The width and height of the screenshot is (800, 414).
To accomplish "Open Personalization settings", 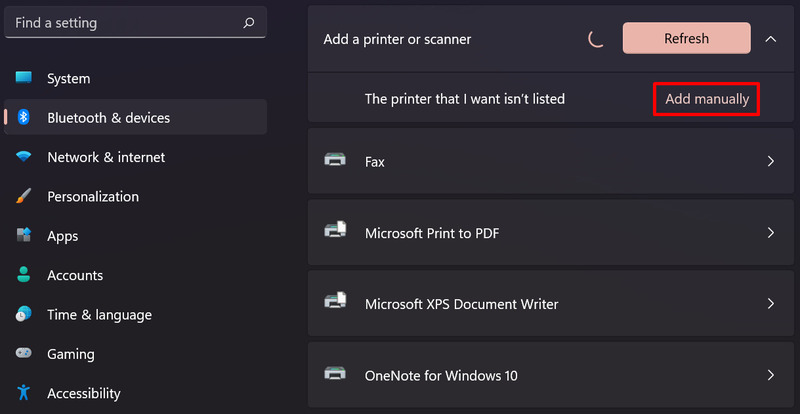I will pyautogui.click(x=135, y=197).
